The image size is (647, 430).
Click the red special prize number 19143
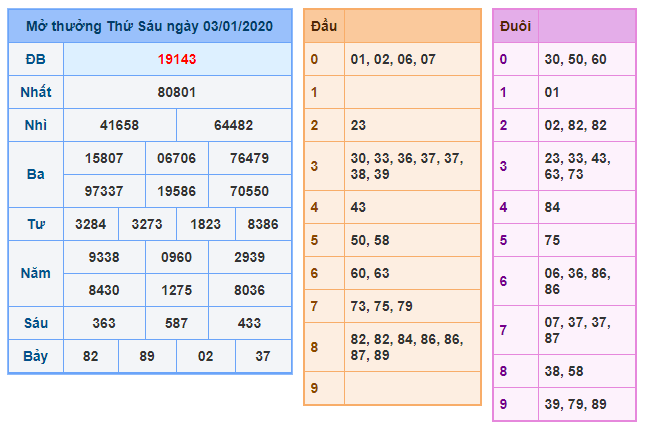176,60
